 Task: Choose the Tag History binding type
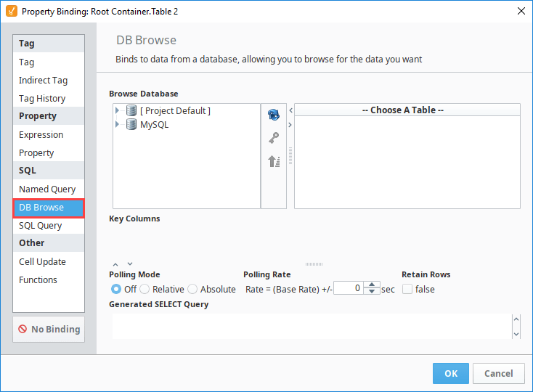[49, 99]
